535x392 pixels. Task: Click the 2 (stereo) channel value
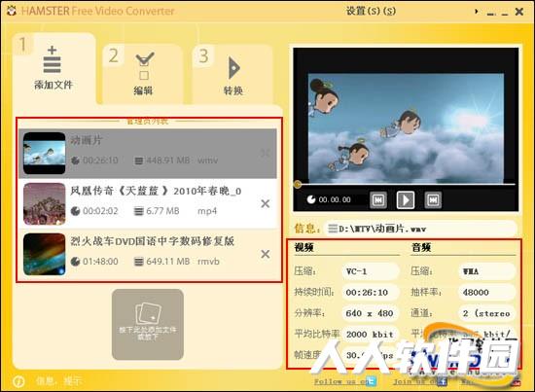tap(486, 313)
